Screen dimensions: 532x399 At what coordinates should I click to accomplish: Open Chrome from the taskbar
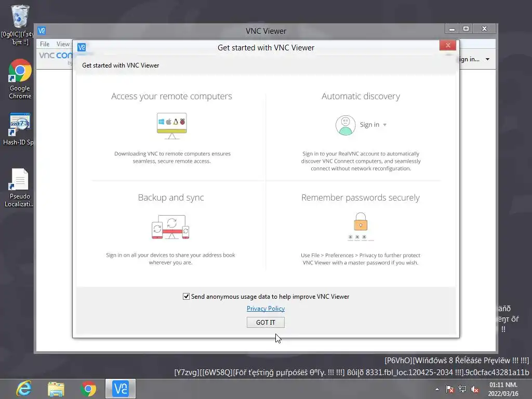(88, 389)
